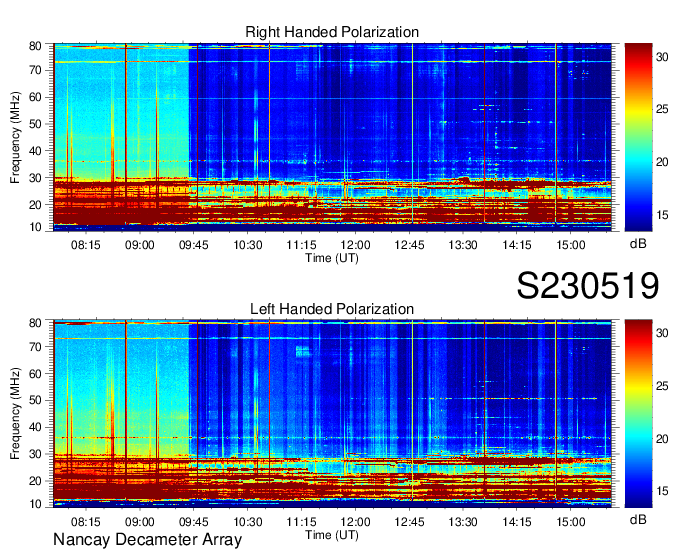Click the 25 value on top colorbar
This screenshot has width=680, height=552.
click(662, 109)
